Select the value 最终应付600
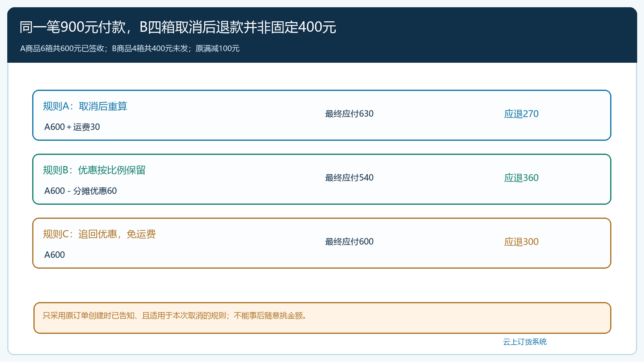Viewport: 644px width, 362px height. (x=349, y=242)
